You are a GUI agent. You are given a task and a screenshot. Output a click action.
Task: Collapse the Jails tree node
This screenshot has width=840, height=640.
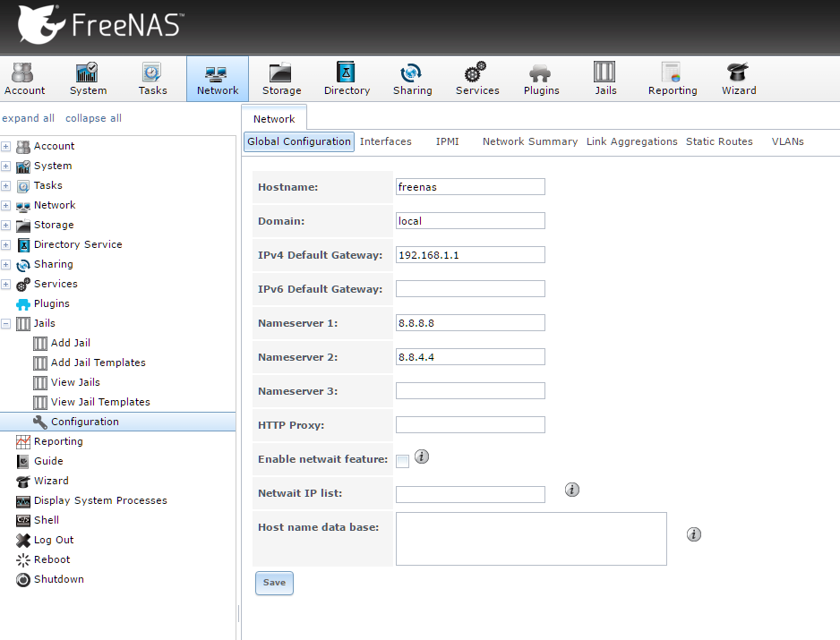click(6, 323)
